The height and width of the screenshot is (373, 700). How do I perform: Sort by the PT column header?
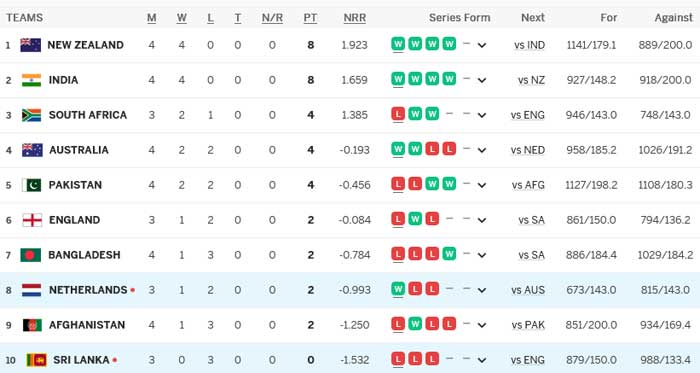310,18
